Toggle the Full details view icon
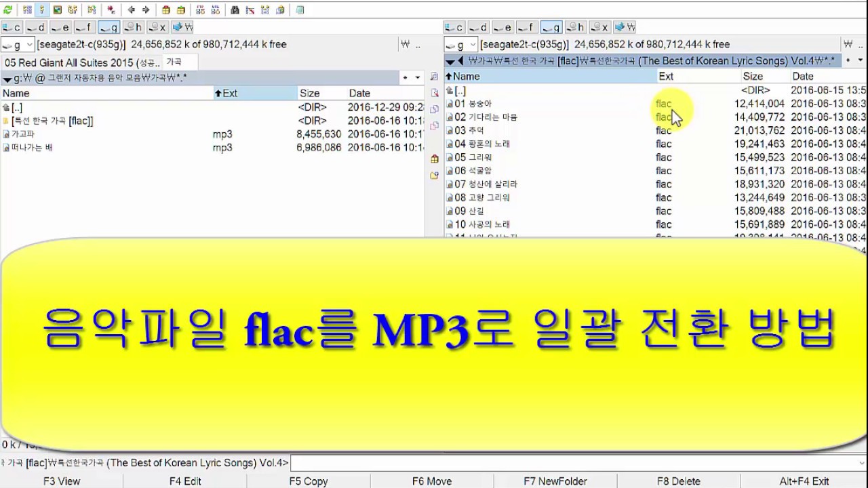 coord(42,10)
